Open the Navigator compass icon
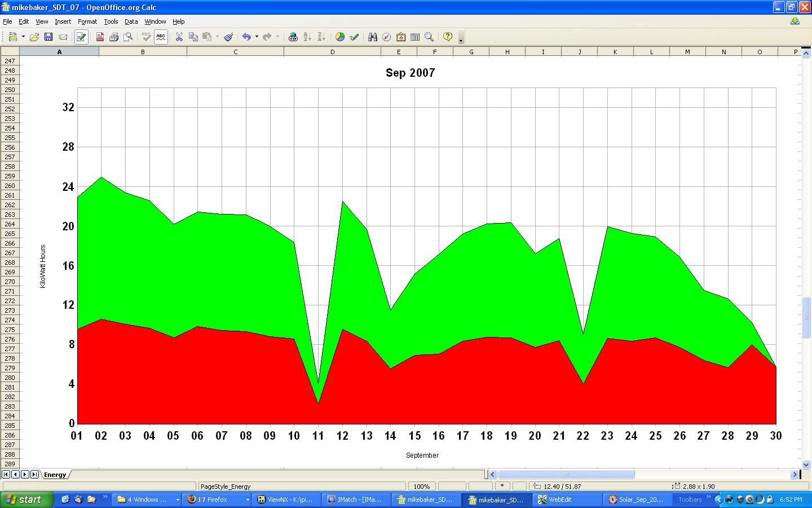The height and width of the screenshot is (508, 812). pyautogui.click(x=386, y=37)
